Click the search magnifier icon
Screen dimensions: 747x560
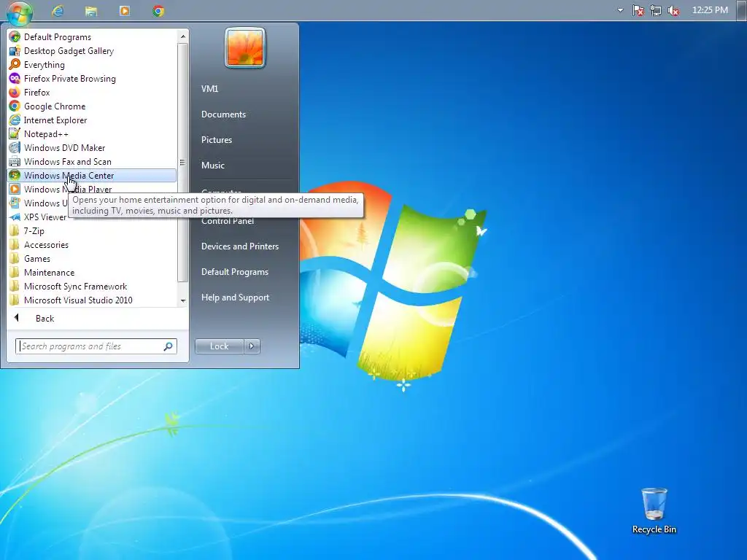pyautogui.click(x=169, y=346)
